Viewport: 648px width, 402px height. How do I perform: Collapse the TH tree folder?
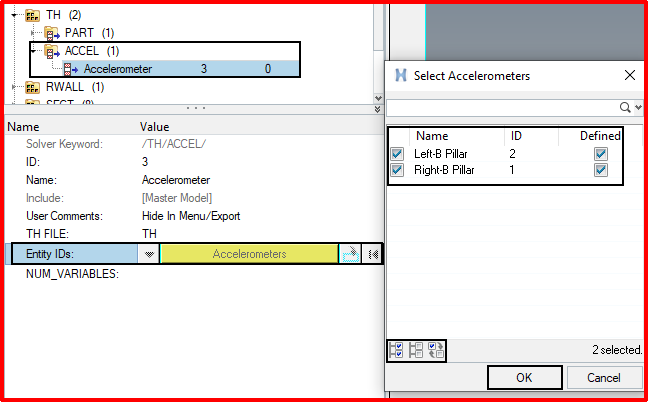pos(14,15)
